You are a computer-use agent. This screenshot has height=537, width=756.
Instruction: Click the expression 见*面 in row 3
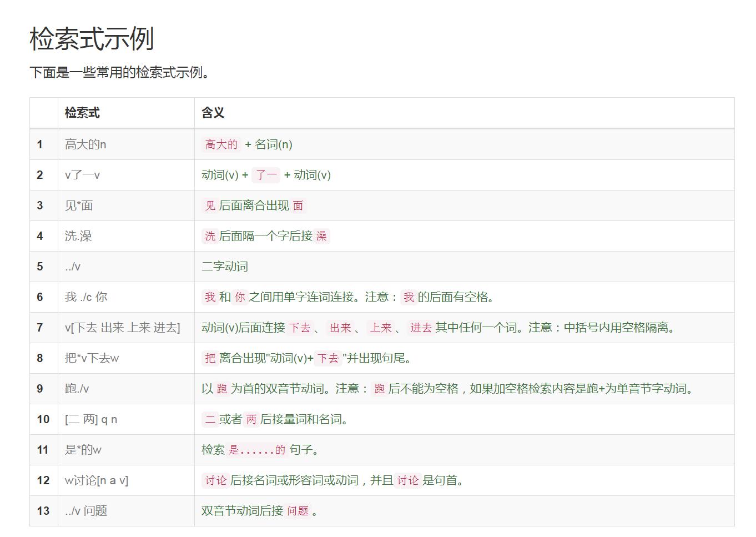click(78, 205)
